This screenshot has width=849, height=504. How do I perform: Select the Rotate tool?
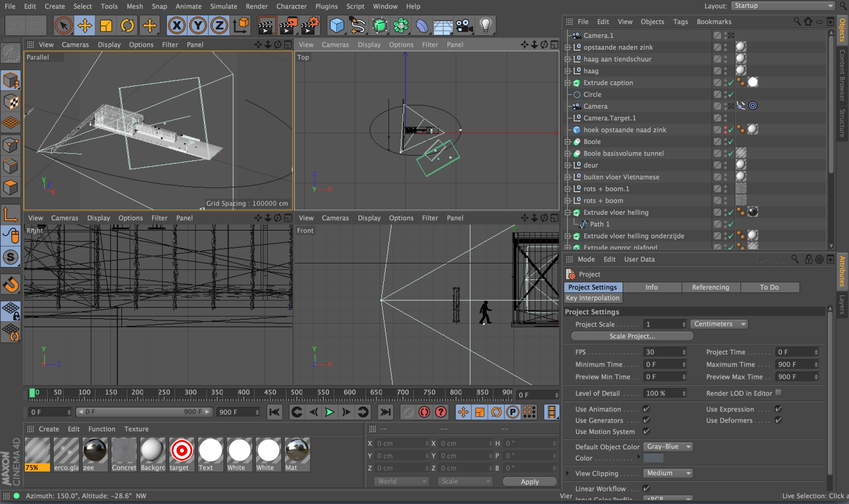127,26
